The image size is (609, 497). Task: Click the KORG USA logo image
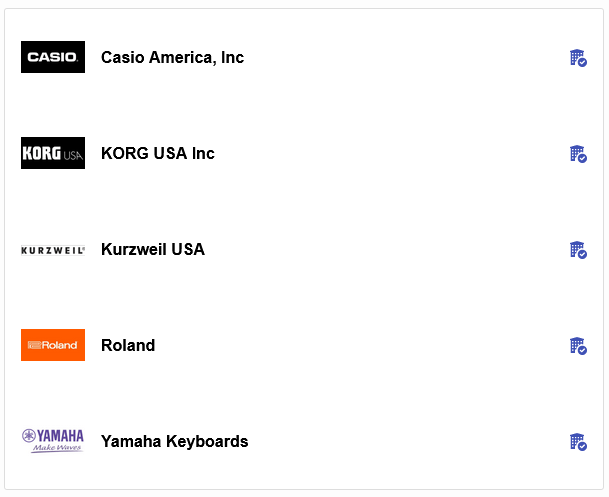click(x=53, y=153)
